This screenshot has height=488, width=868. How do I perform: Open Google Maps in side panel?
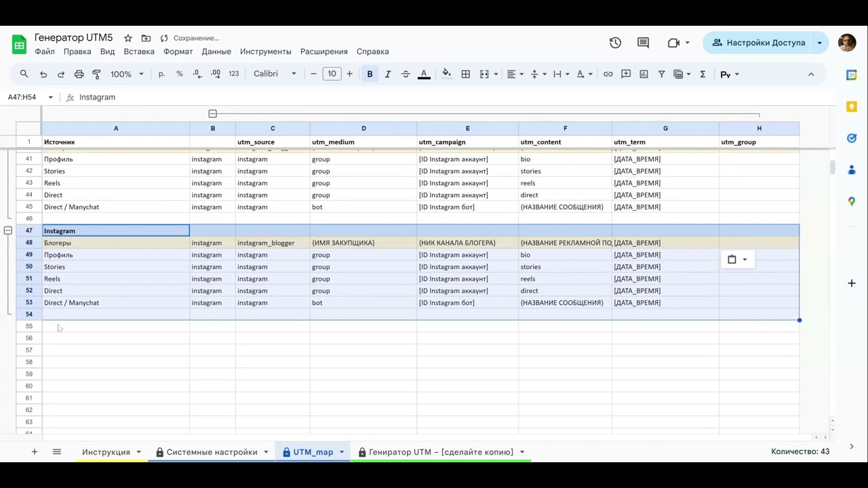pos(852,201)
